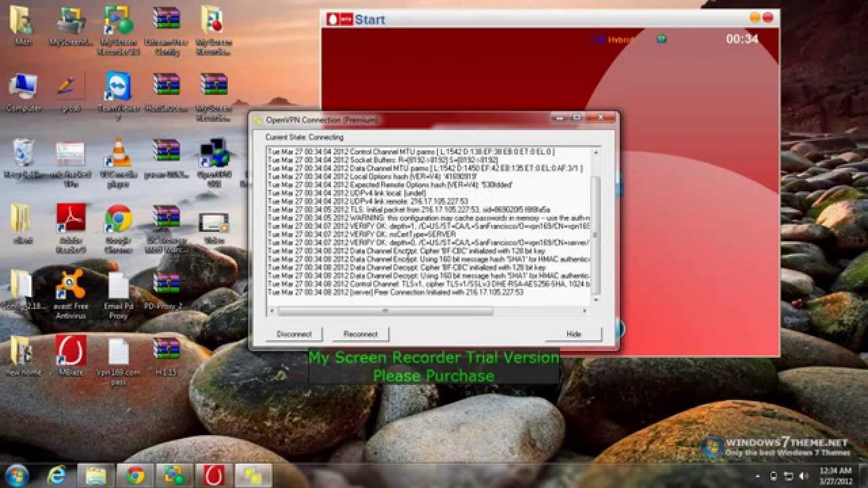Click the log's horizontal scrollbar right arrow

coord(586,311)
